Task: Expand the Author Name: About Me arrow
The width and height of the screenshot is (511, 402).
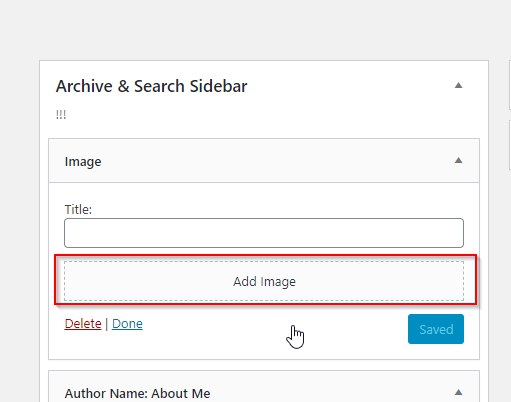Action: pos(458,392)
